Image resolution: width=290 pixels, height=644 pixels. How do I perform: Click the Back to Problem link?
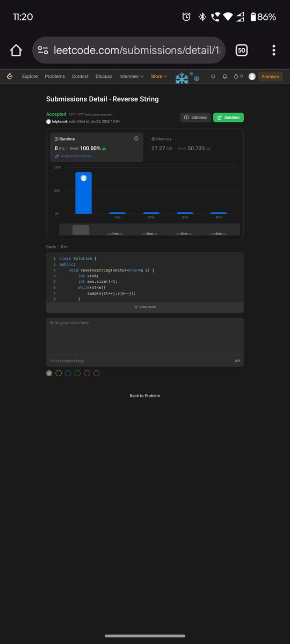pyautogui.click(x=145, y=396)
